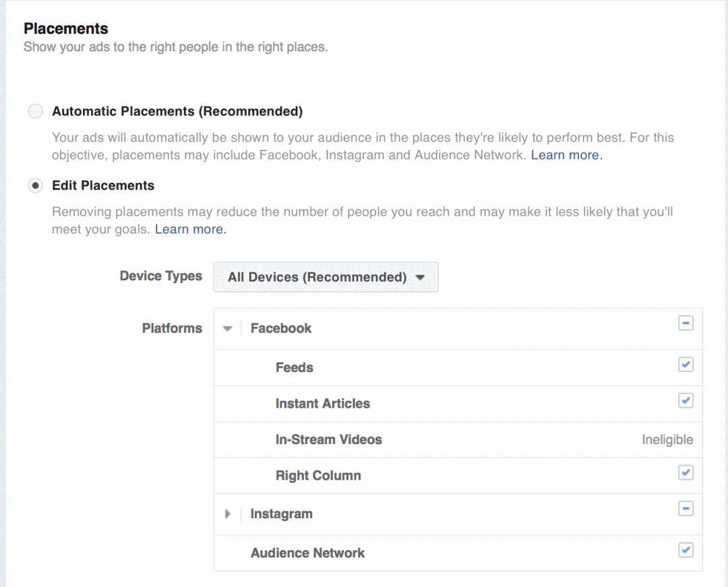Uncheck the Right Column placement
Image resolution: width=728 pixels, height=587 pixels.
click(x=686, y=473)
